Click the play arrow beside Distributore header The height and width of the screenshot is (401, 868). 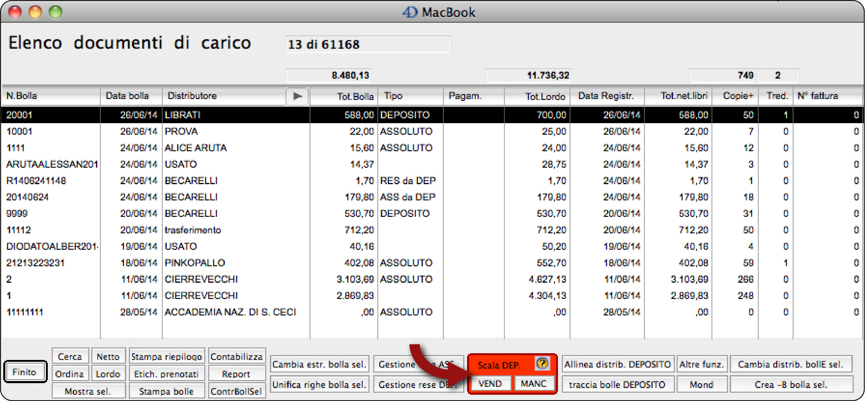point(297,96)
